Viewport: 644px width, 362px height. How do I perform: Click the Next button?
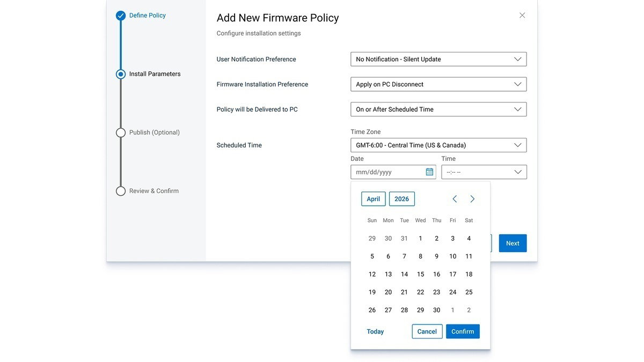513,243
